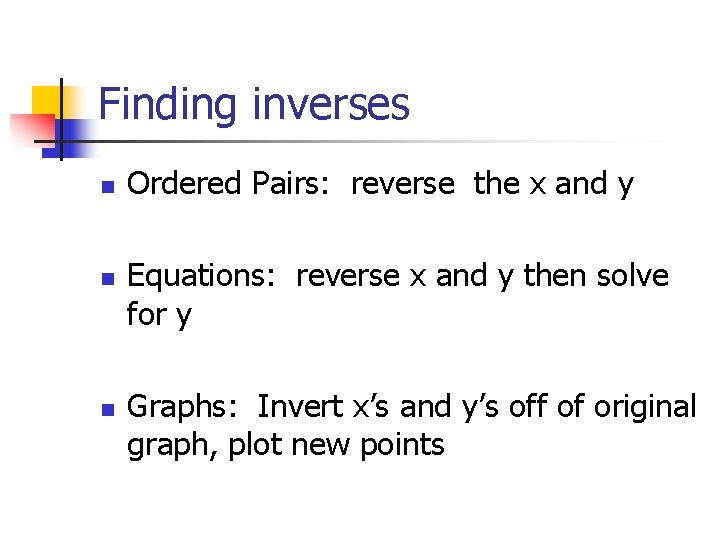This screenshot has width=720, height=540.
Task: Click the bullet beside 'Graphs'
Action: (108, 410)
